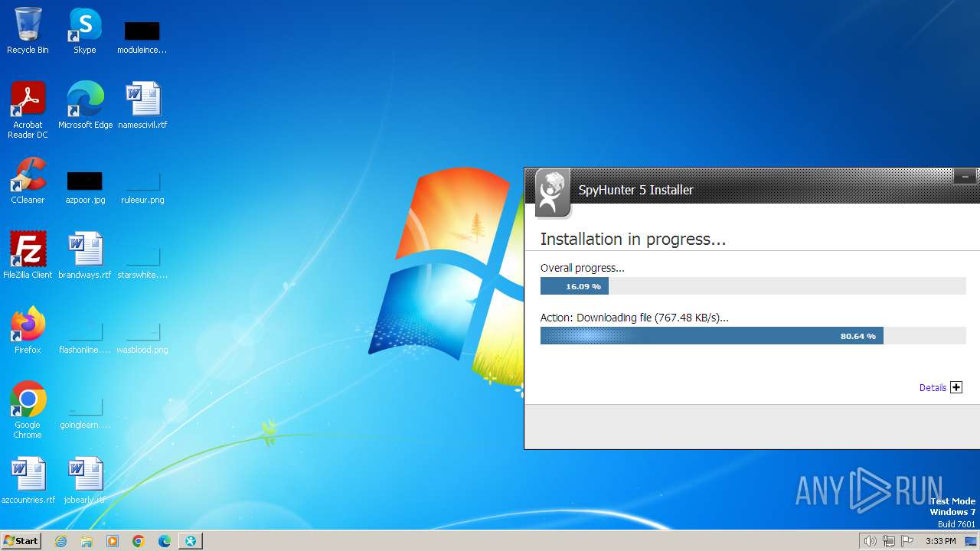
Task: Open the Start menu
Action: [21, 540]
